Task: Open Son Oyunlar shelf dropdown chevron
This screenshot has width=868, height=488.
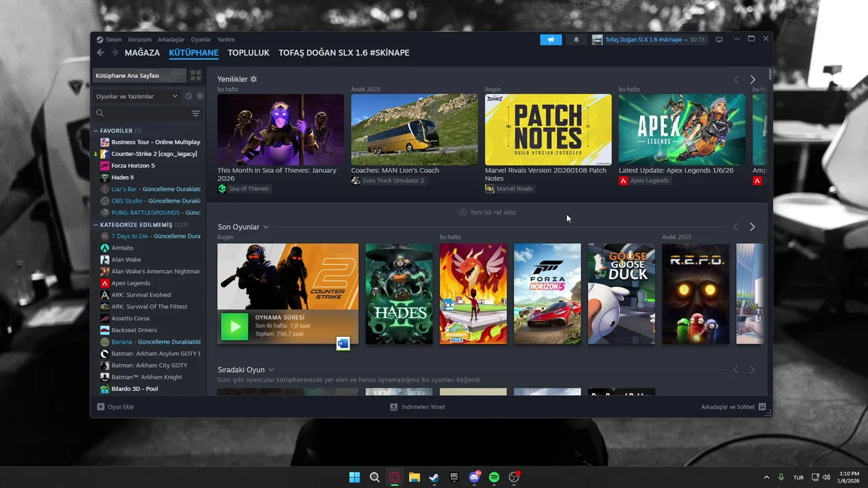Action: 266,227
